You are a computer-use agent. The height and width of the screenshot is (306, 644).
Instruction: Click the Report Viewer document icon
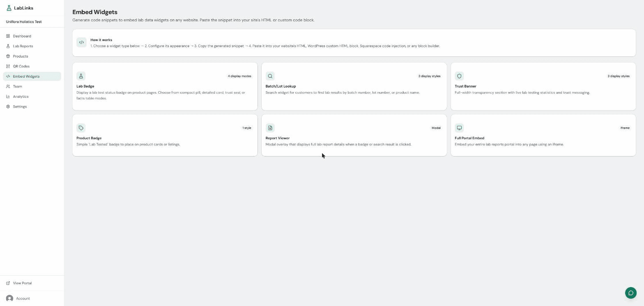pyautogui.click(x=270, y=128)
